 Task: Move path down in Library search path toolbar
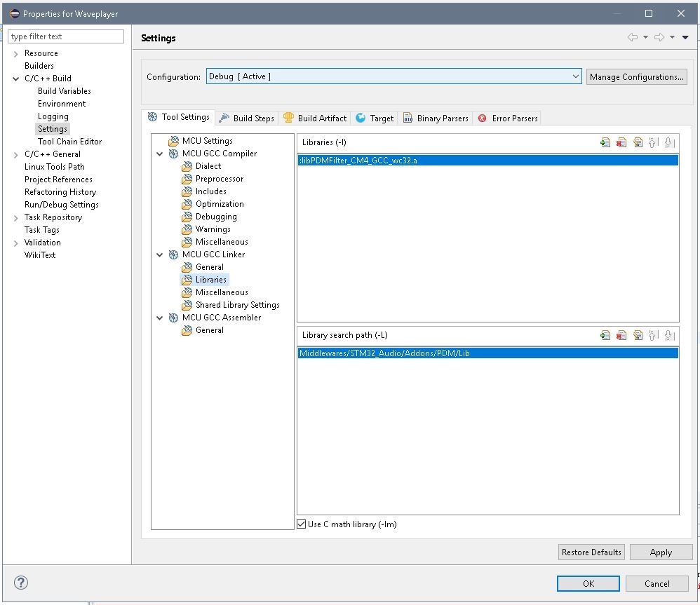tap(669, 335)
